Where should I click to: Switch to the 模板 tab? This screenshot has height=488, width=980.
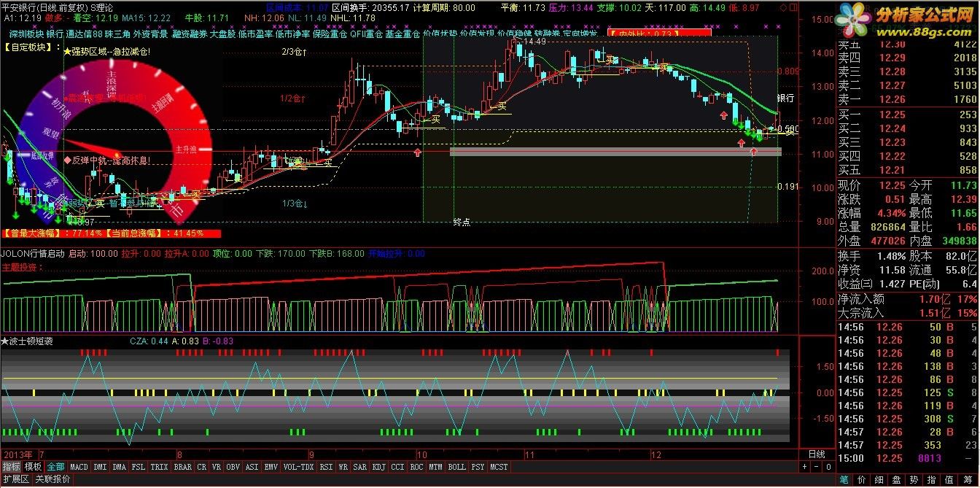click(33, 467)
